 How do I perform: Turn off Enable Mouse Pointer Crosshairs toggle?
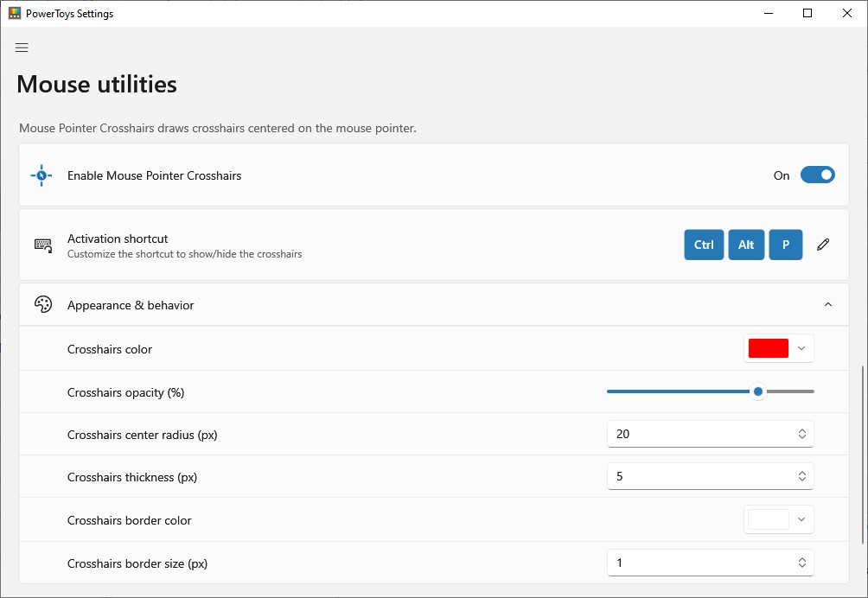[818, 175]
